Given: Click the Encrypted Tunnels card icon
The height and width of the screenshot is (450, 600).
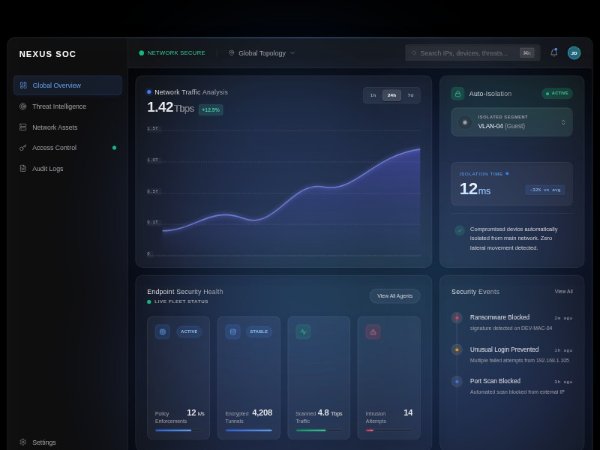Looking at the screenshot, I should coord(233,331).
